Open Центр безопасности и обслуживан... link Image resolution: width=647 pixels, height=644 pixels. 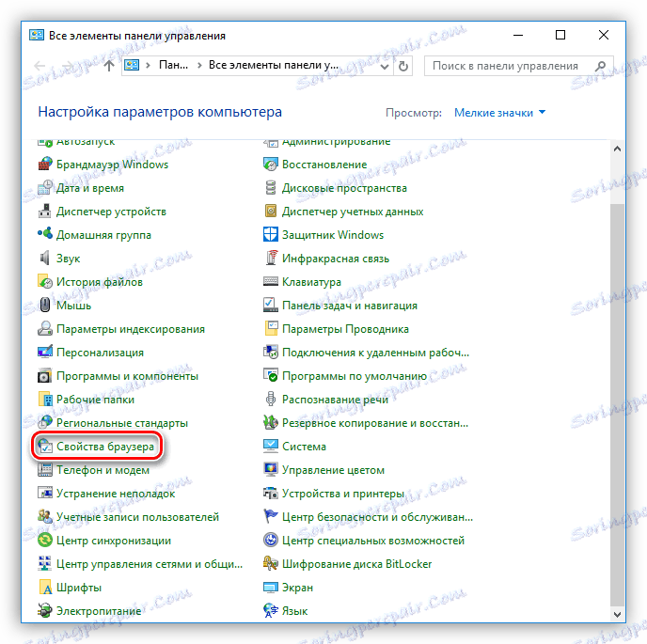click(x=377, y=517)
